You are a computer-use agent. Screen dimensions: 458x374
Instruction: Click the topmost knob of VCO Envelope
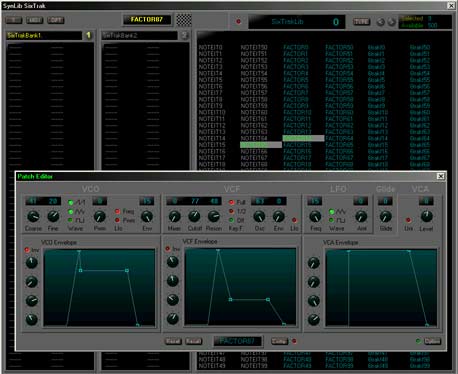click(x=32, y=263)
